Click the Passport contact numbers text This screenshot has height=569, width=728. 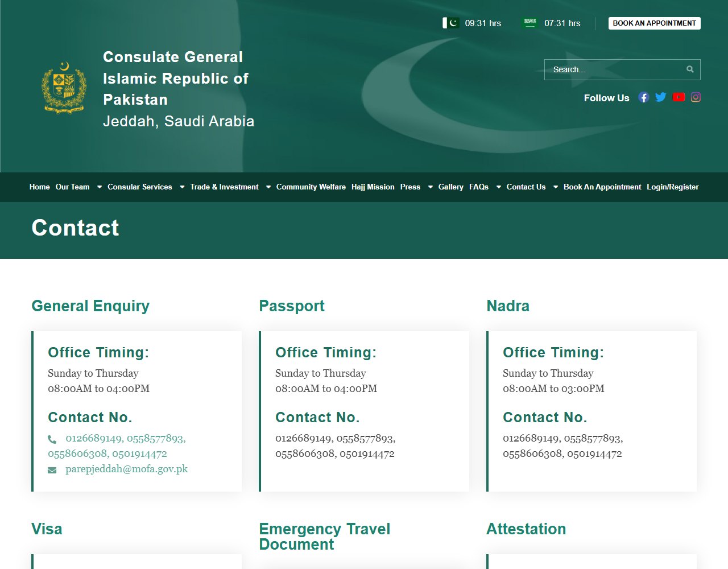tap(336, 446)
